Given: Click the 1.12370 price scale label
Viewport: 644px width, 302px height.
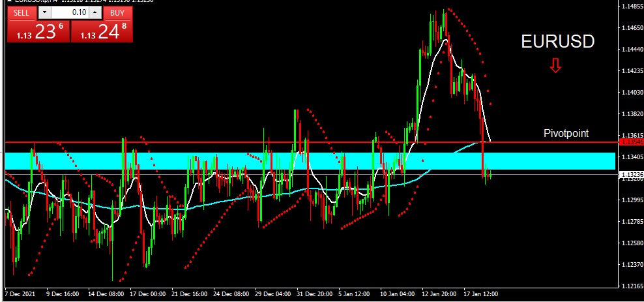Looking at the screenshot, I should (633, 265).
